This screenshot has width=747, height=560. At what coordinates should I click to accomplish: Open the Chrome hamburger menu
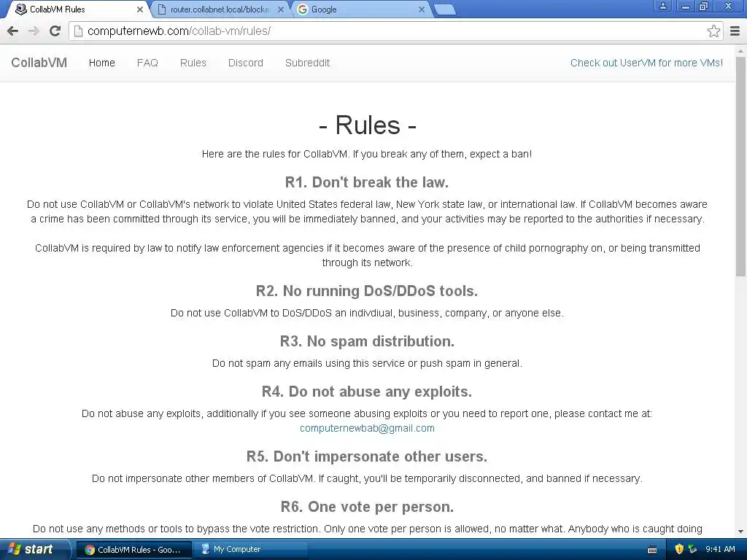tap(735, 31)
